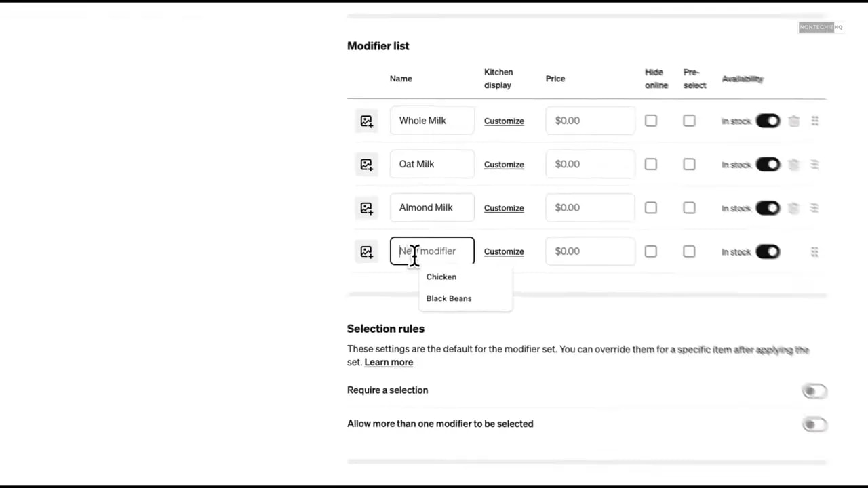Select the Name column header
Image resolution: width=868 pixels, height=488 pixels.
[x=401, y=79]
